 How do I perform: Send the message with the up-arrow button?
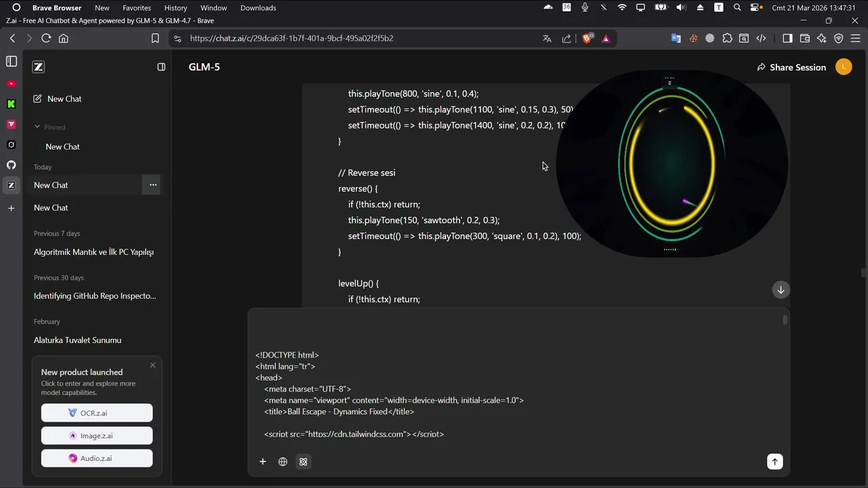point(774,462)
